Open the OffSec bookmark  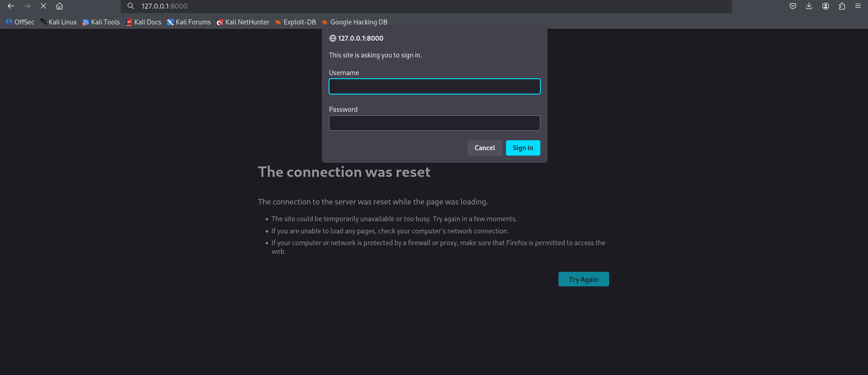(20, 22)
